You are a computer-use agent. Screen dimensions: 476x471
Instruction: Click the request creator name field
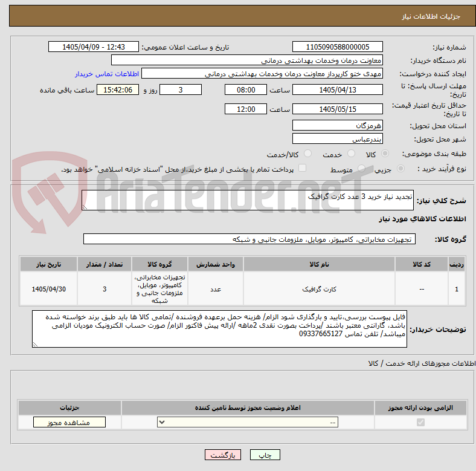[262, 74]
